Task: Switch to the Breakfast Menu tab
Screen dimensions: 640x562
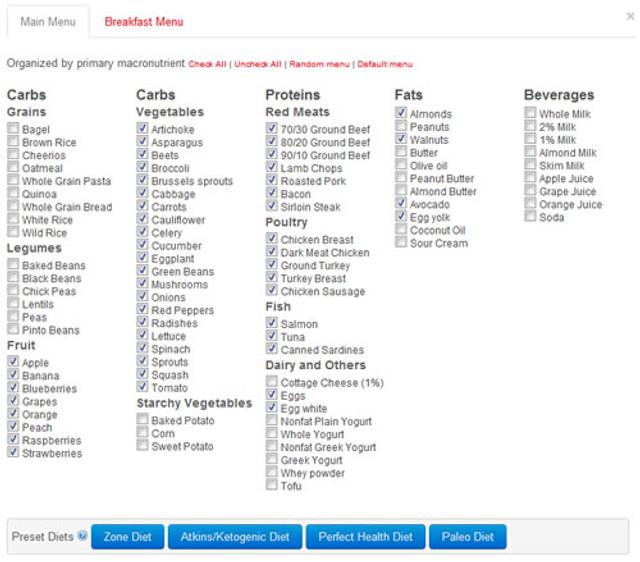Action: click(x=144, y=21)
